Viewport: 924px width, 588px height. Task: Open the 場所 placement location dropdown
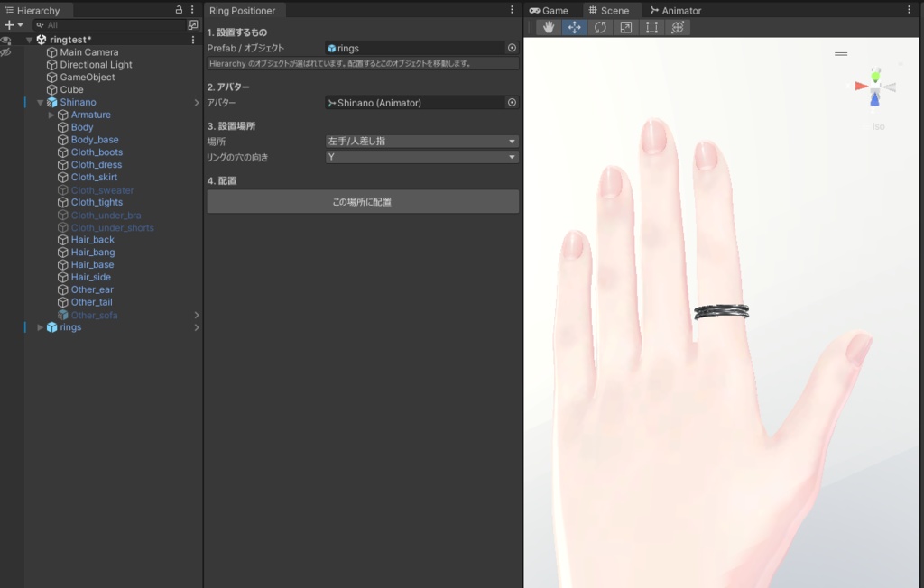coord(422,142)
